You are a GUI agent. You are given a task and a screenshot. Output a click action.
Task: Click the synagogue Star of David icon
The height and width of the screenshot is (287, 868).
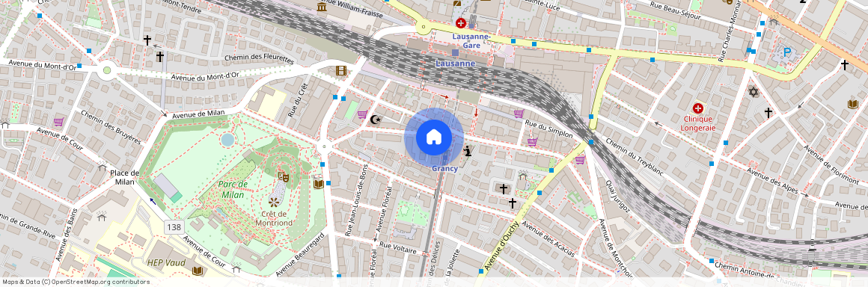coord(753,92)
